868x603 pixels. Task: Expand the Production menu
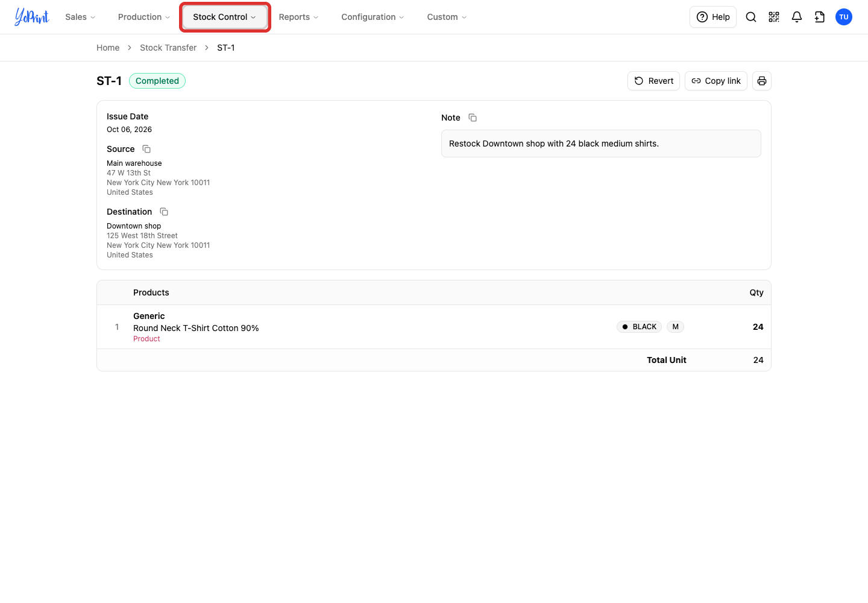click(144, 17)
